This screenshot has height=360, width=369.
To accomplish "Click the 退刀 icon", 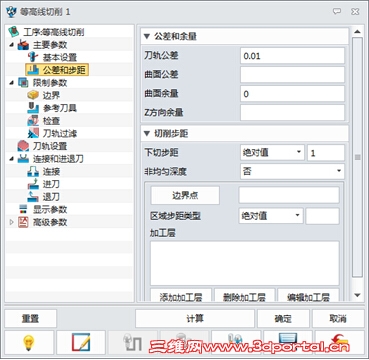I will coord(33,197).
